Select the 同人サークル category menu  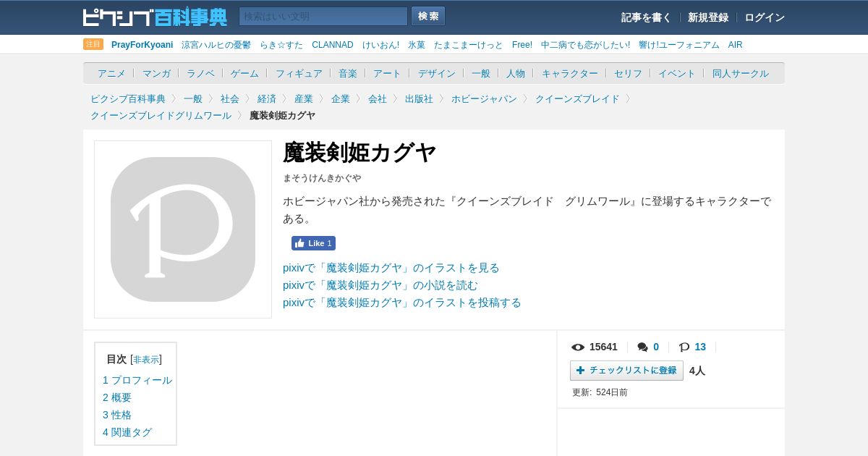[741, 73]
